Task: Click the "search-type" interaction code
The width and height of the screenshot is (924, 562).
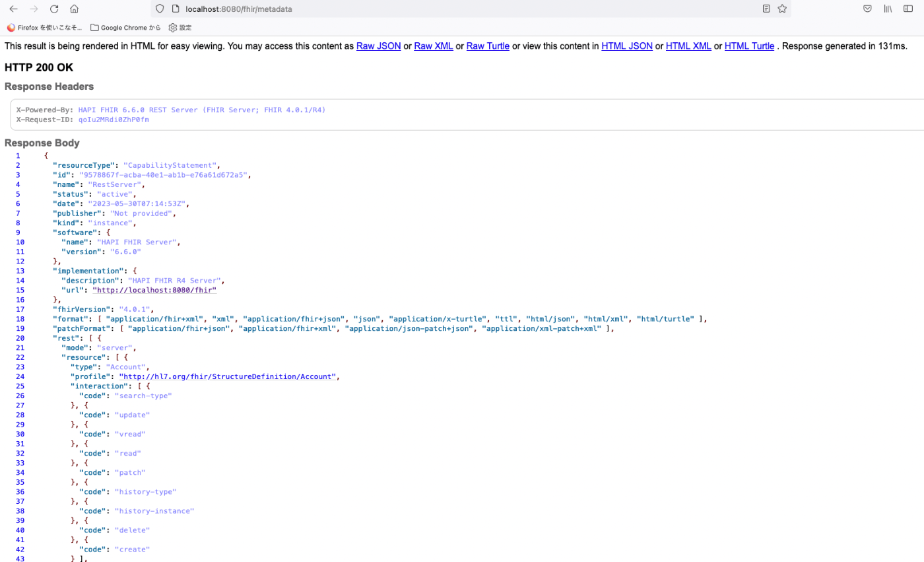Action: click(143, 396)
